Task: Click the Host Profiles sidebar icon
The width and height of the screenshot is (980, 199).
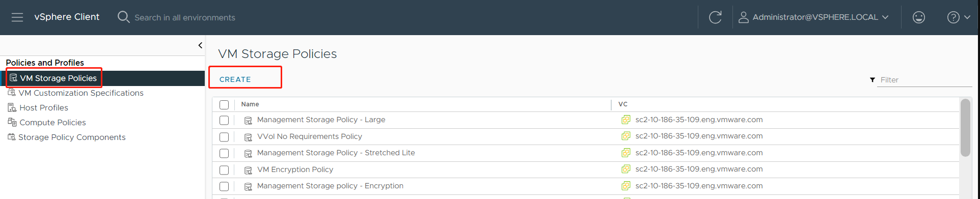Action: pos(12,107)
